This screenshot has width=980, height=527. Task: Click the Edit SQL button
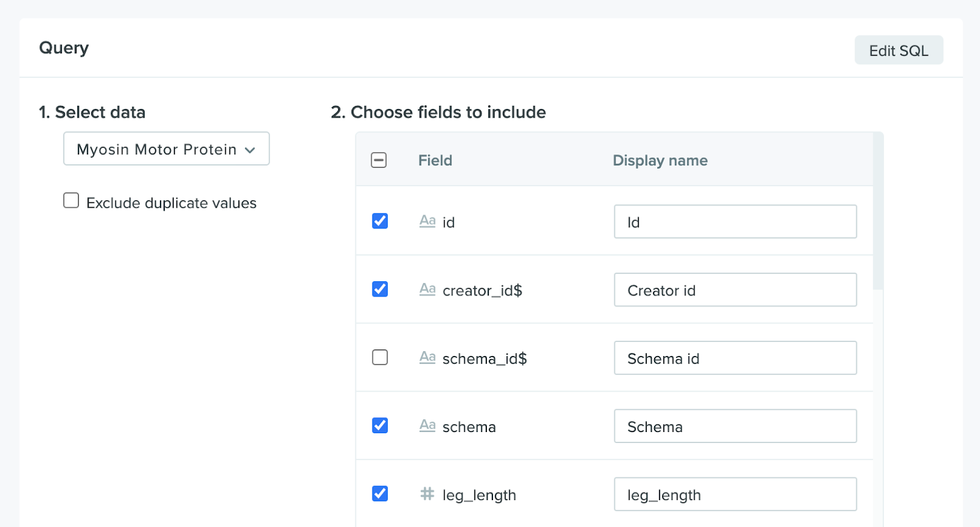click(899, 50)
